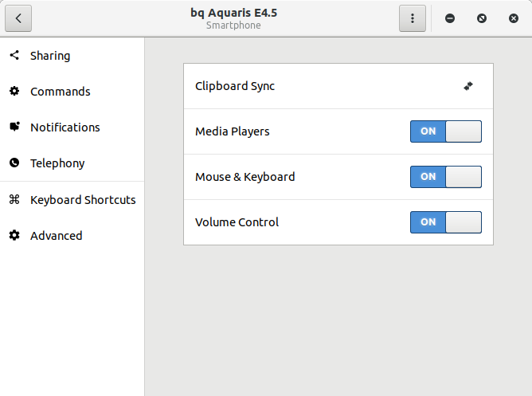
Task: Disable the Mouse & Keyboard switch
Action: [446, 177]
